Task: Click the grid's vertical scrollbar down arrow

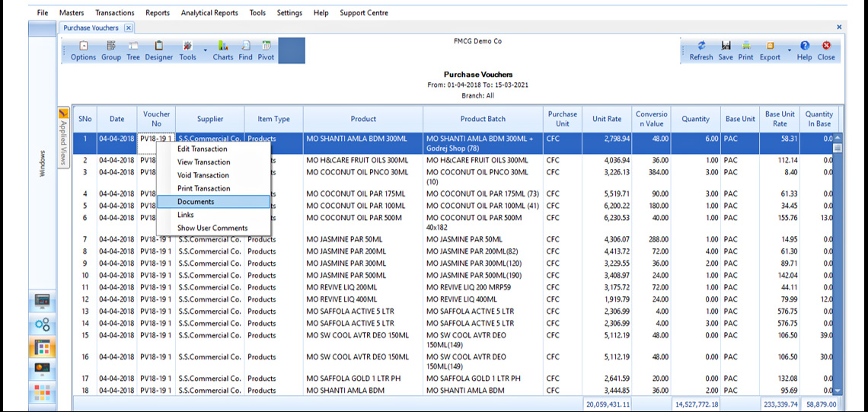Action: [x=838, y=391]
